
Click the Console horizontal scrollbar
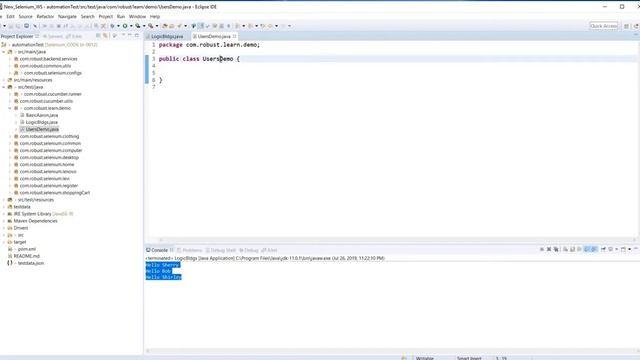(x=392, y=351)
